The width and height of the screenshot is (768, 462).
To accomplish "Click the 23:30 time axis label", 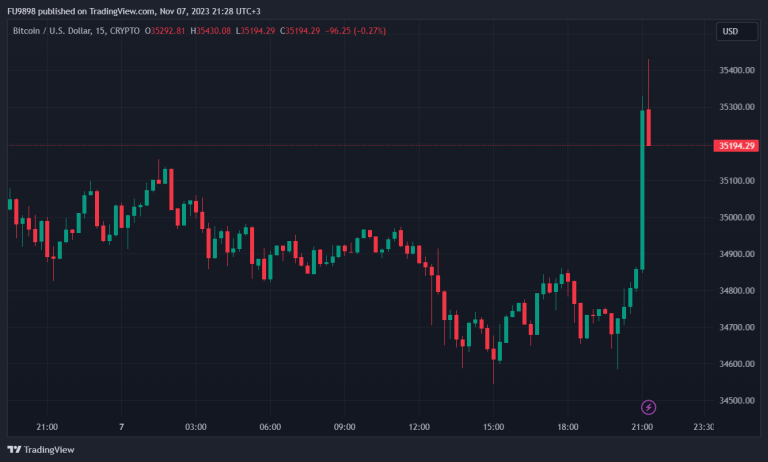I will 703,427.
